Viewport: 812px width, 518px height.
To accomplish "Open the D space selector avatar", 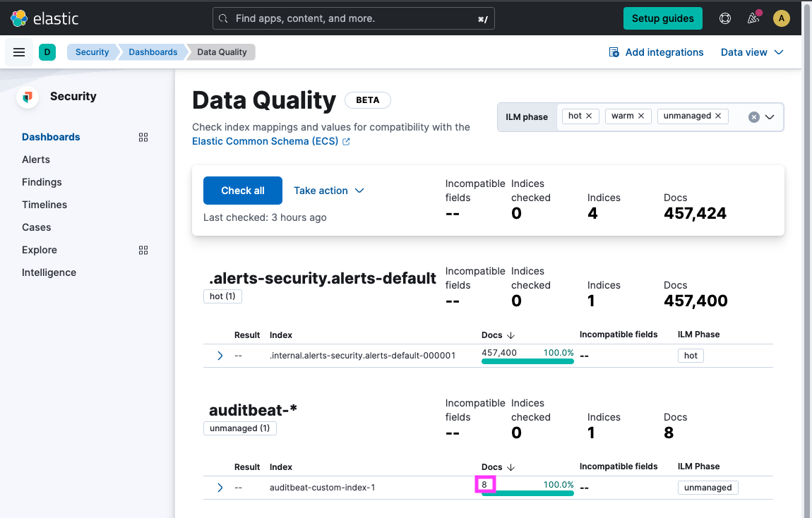I will click(47, 52).
